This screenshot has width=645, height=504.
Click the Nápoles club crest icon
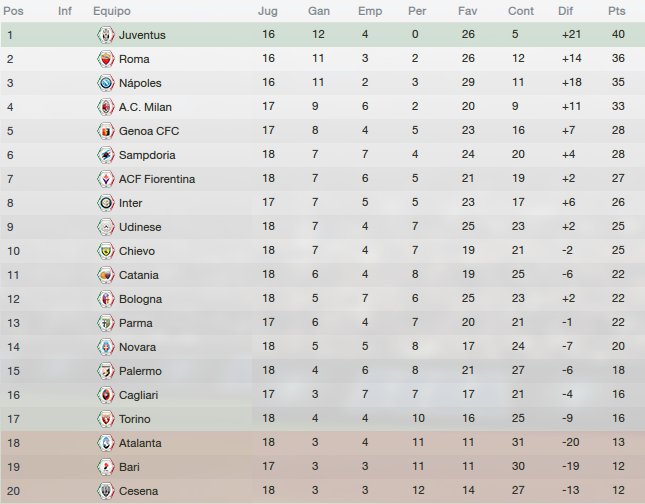[x=106, y=83]
